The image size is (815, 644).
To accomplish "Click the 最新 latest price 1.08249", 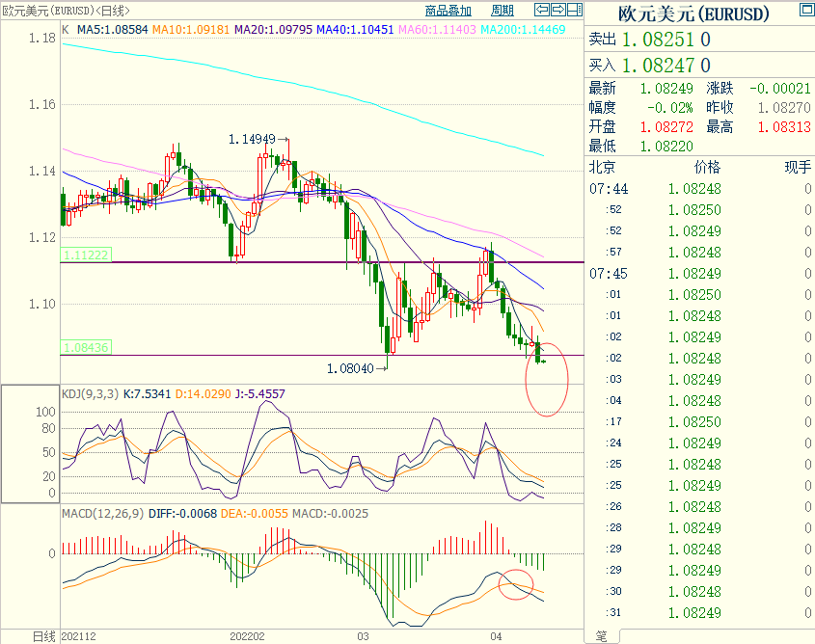I will coord(666,89).
